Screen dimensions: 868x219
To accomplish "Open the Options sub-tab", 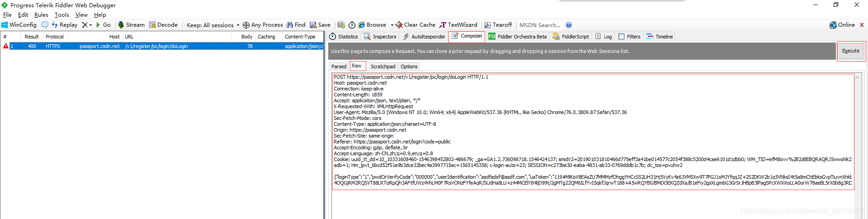I will click(409, 67).
